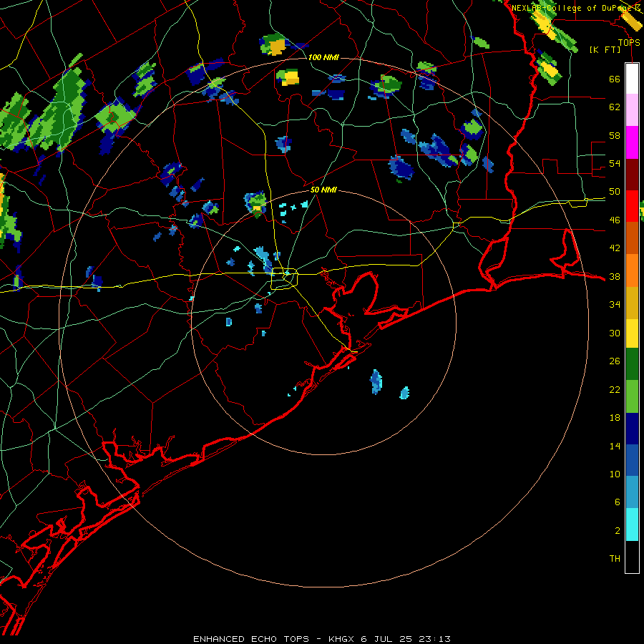The height and width of the screenshot is (644, 644).
Task: Click the "6" legend value
Action: click(617, 502)
